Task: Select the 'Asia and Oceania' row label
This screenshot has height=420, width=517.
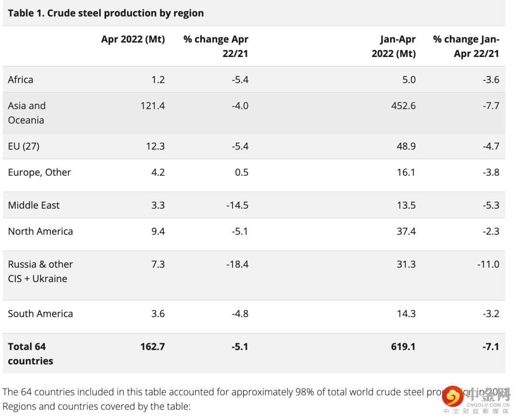Action: click(x=27, y=113)
